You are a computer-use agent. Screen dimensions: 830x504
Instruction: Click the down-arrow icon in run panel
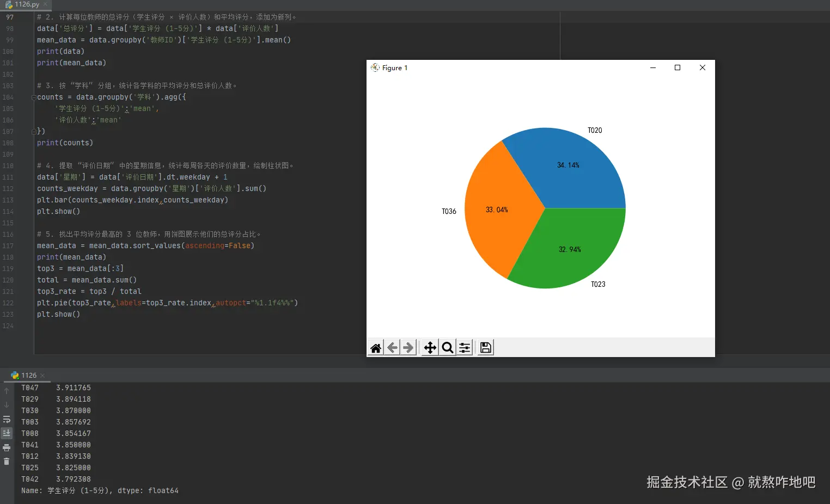click(7, 405)
